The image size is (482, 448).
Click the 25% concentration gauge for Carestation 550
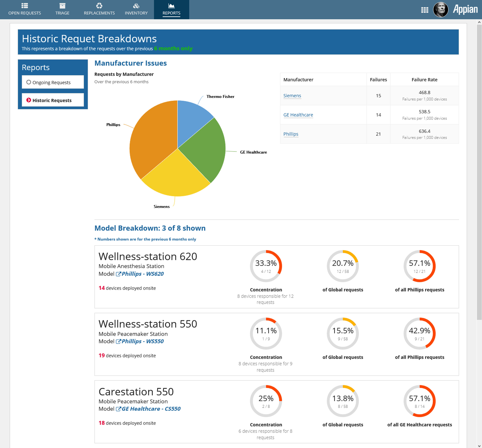point(266,401)
